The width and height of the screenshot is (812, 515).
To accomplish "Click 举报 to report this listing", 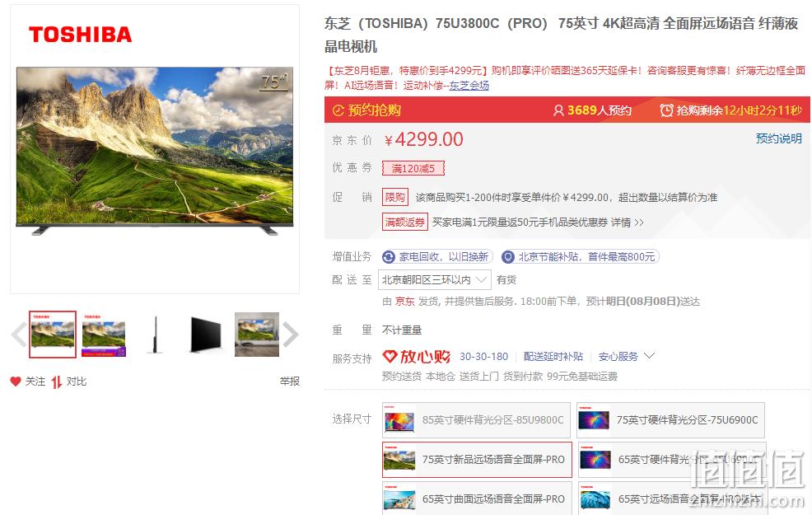I will tap(290, 382).
